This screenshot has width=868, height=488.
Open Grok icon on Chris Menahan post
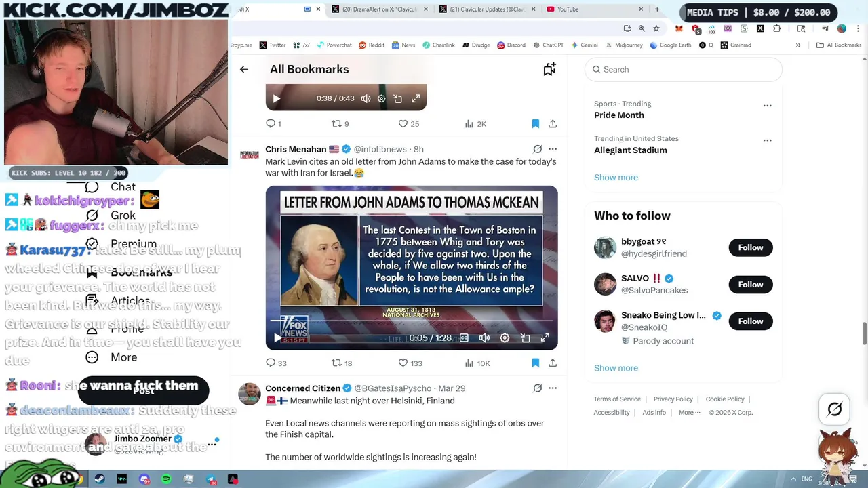pyautogui.click(x=538, y=149)
